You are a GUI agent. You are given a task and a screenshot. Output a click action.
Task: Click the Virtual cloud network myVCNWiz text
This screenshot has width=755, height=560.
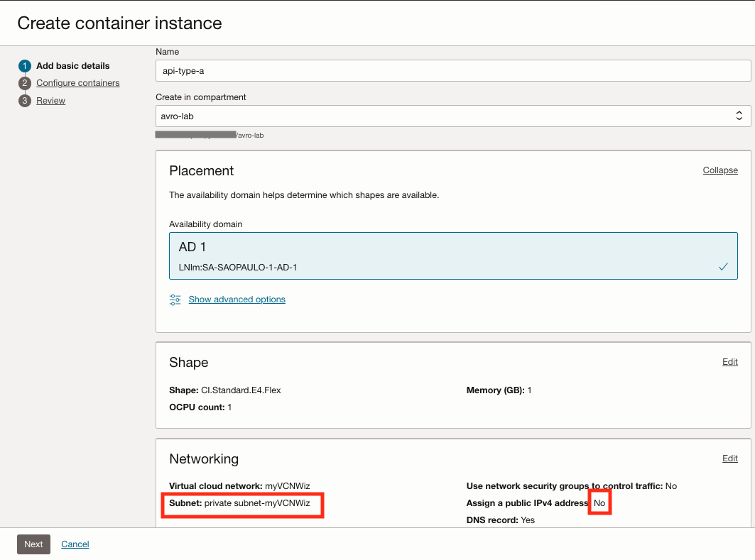pyautogui.click(x=239, y=486)
